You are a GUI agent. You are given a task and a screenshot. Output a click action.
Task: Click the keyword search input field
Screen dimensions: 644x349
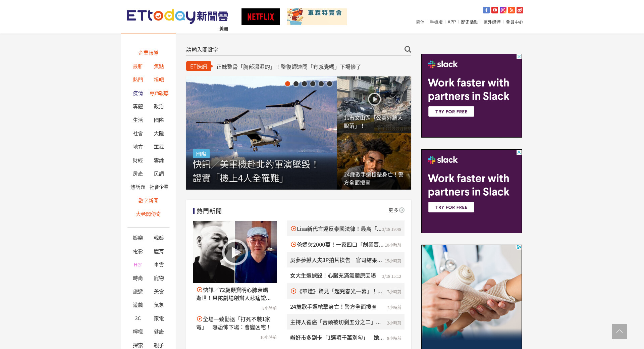(293, 50)
